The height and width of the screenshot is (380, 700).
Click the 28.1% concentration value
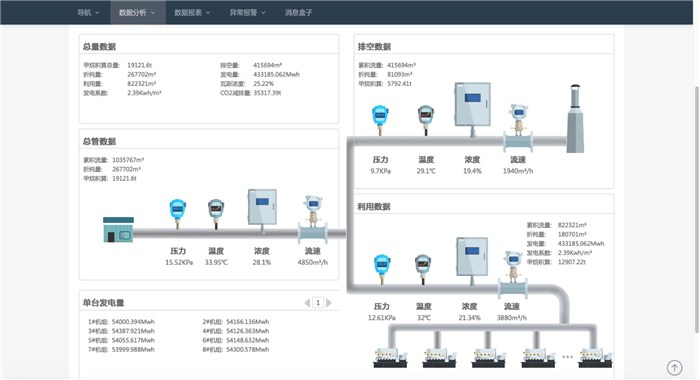262,263
